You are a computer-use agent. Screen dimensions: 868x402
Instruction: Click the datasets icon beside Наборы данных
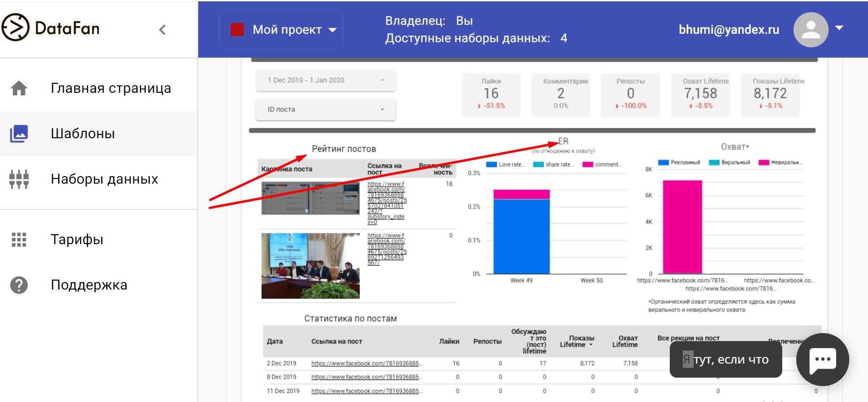[x=19, y=179]
